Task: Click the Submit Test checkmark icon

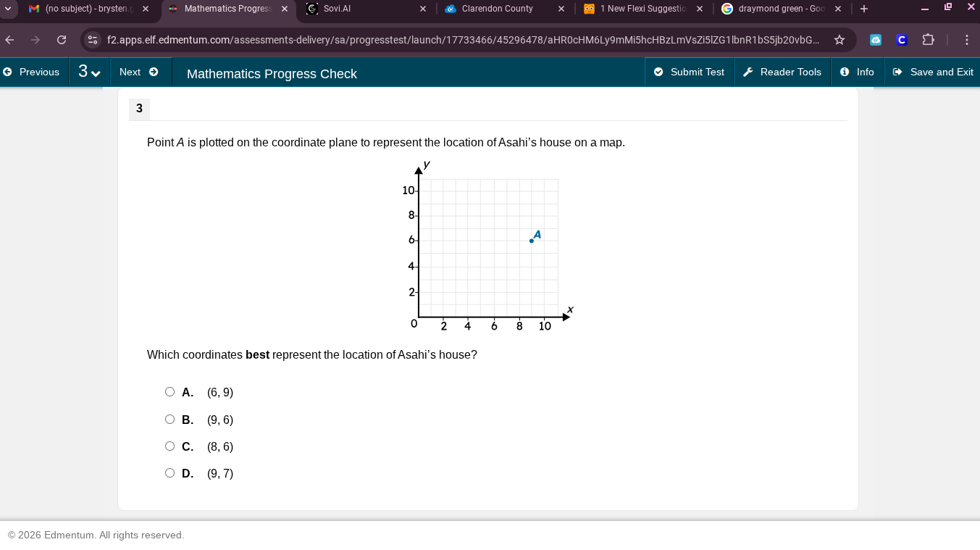Action: pos(658,72)
